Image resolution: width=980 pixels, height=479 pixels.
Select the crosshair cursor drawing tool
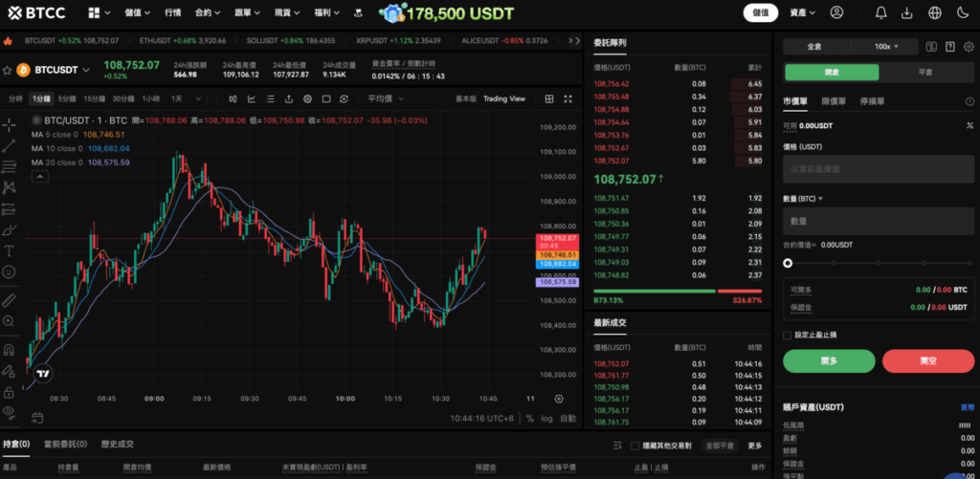pos(9,124)
